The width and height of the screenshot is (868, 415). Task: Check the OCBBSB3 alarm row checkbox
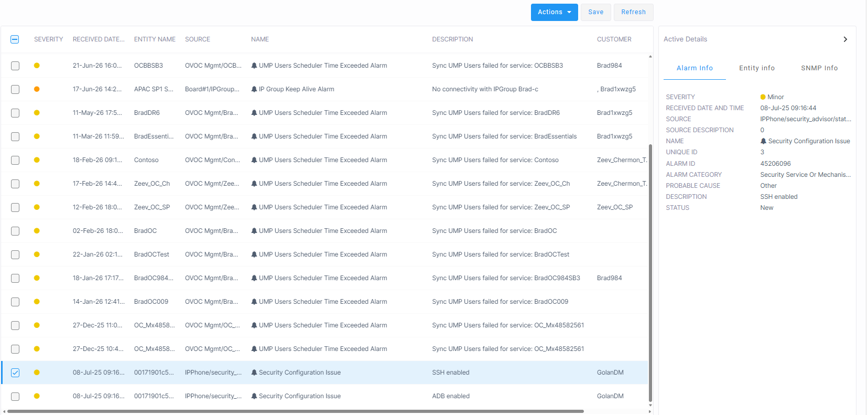click(15, 66)
